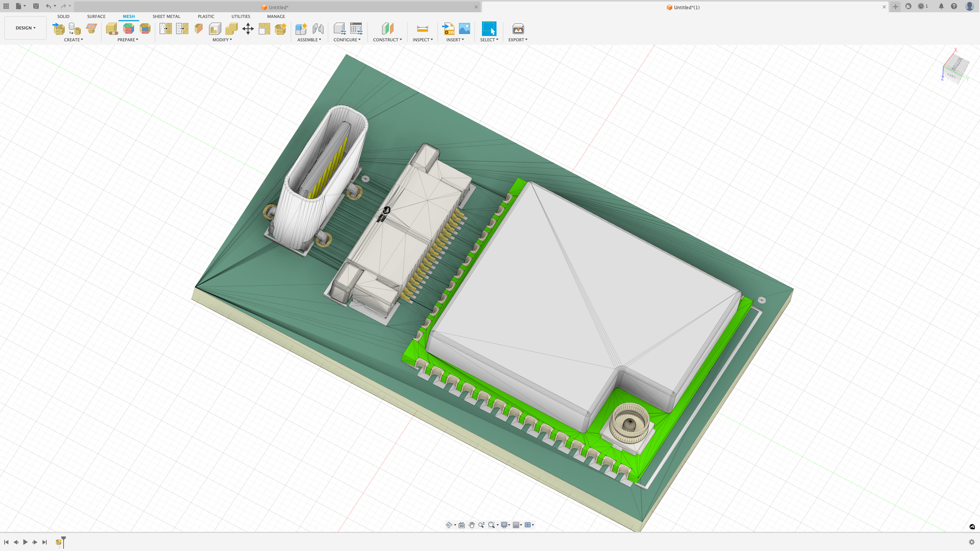980x551 pixels.
Task: Expand the CREATE dropdown menu
Action: (x=74, y=39)
